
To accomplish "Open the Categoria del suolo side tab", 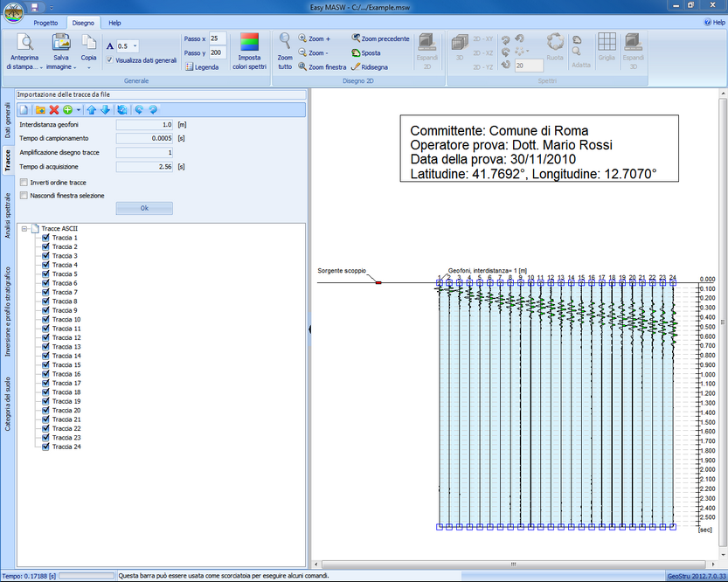I will (x=7, y=404).
